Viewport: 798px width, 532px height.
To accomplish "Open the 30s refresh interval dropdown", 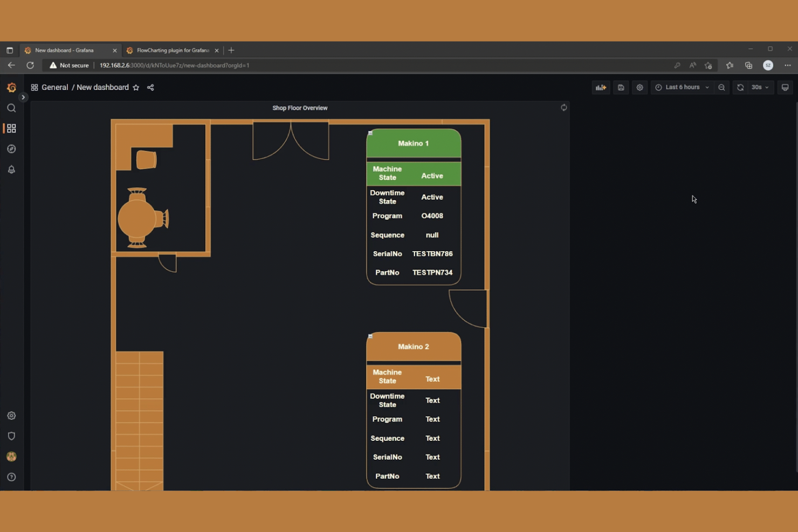I will [758, 87].
